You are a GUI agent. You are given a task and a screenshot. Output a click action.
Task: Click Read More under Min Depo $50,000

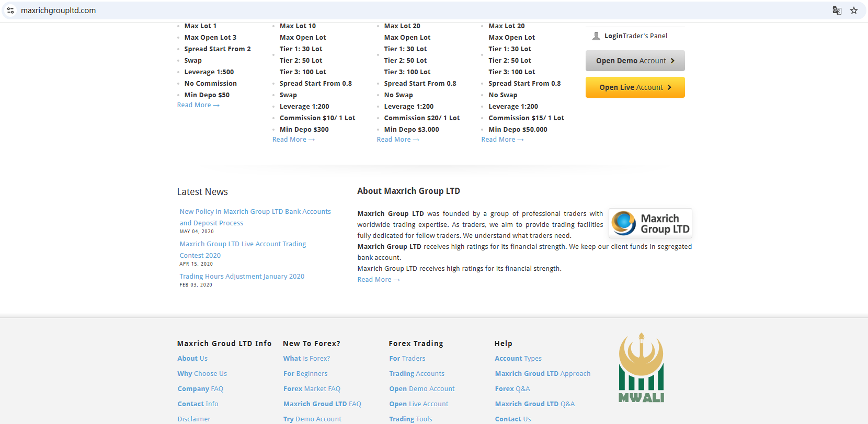click(x=502, y=140)
